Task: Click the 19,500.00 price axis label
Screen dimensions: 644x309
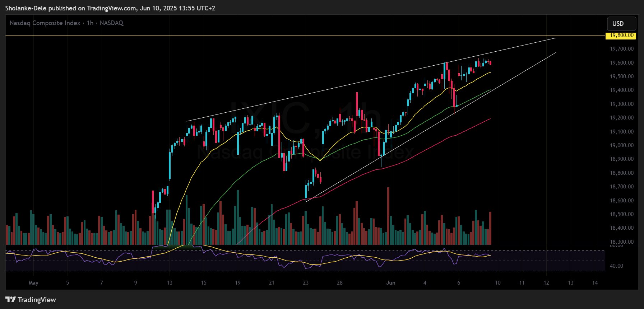Action: 622,76
